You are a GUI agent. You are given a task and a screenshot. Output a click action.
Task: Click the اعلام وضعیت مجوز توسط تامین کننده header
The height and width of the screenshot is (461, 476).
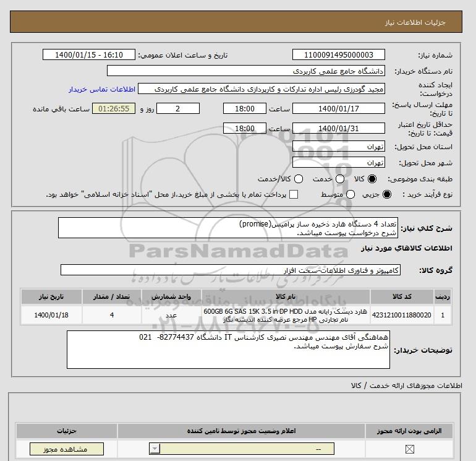(241, 431)
